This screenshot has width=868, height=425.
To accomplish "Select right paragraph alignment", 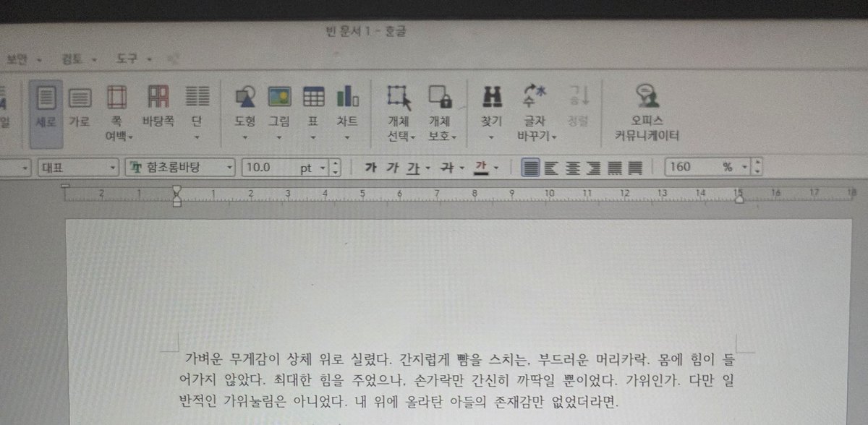I will (x=594, y=168).
